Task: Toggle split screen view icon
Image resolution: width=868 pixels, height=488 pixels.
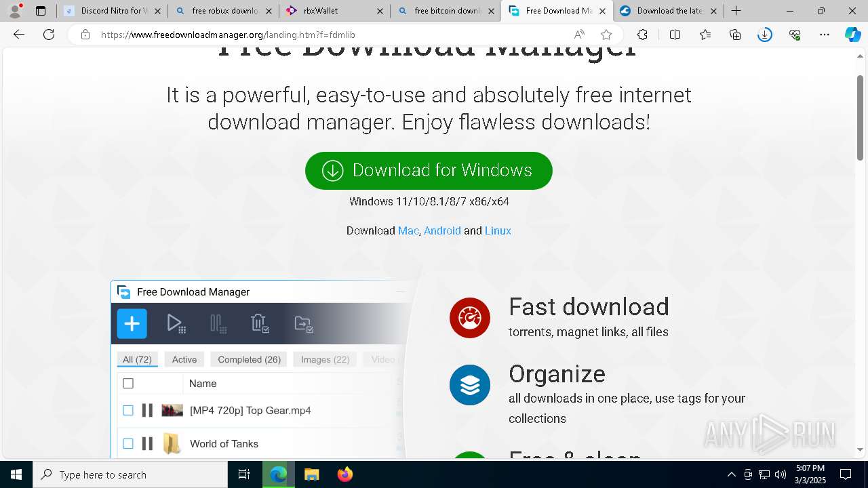Action: pos(675,35)
